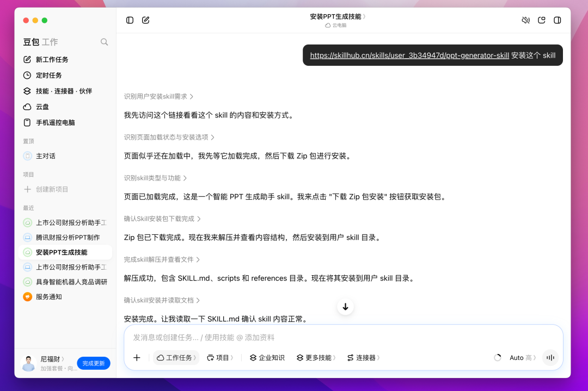This screenshot has height=391, width=588.
Task: Expand 完成skill解压并查看文件 step
Action: pos(162,260)
